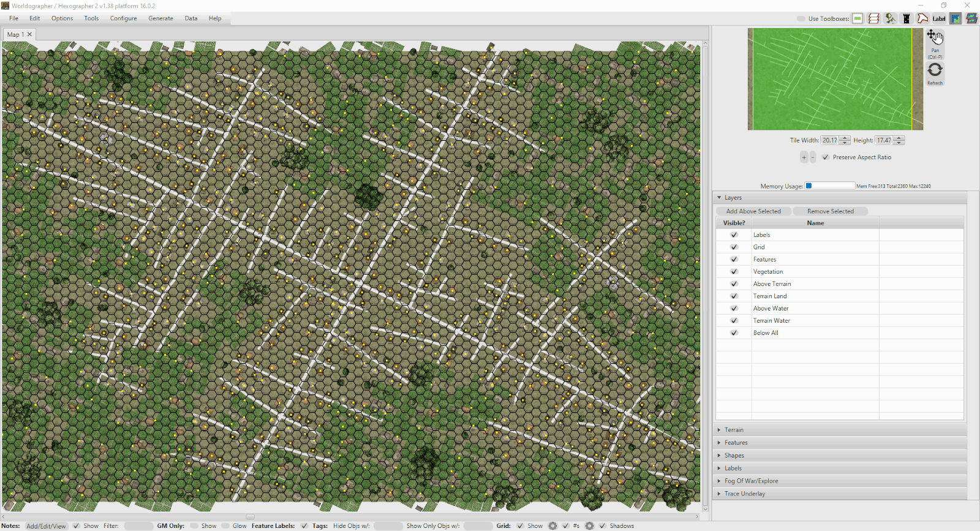Select the Shapes toolbox icon
The width and height of the screenshot is (980, 531).
(x=922, y=18)
